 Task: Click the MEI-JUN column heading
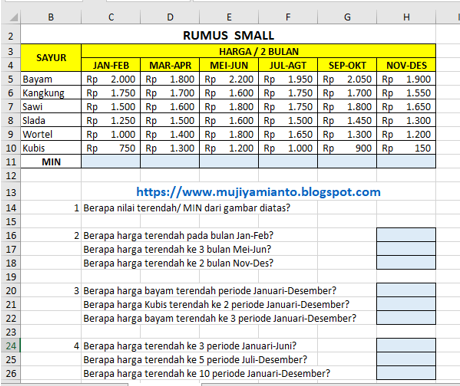point(229,65)
